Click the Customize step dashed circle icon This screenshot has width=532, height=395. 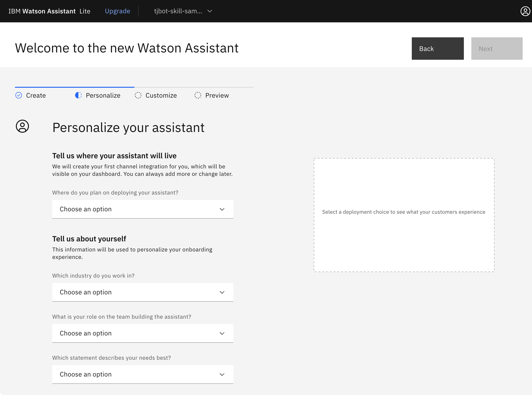(x=138, y=95)
